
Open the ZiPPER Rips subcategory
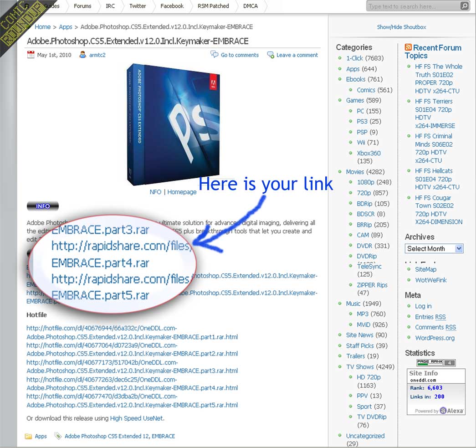tap(372, 285)
